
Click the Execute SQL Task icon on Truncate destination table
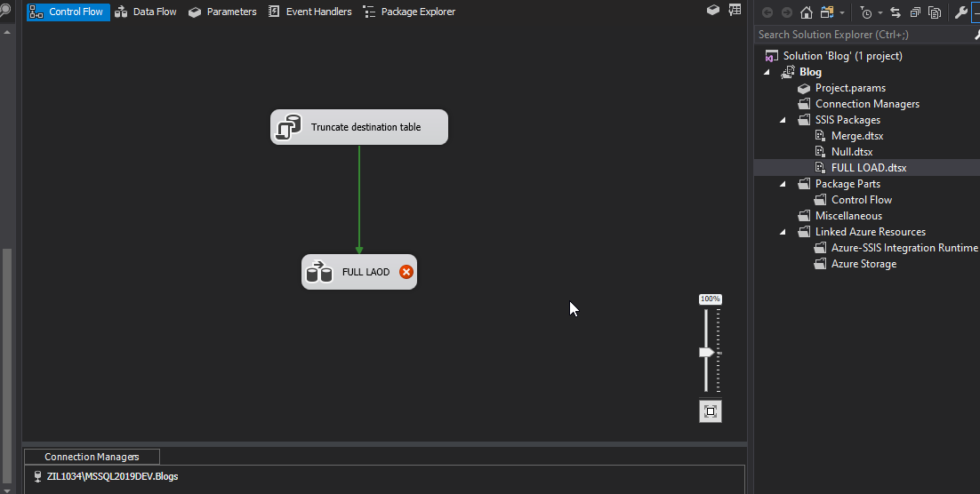[x=288, y=127]
